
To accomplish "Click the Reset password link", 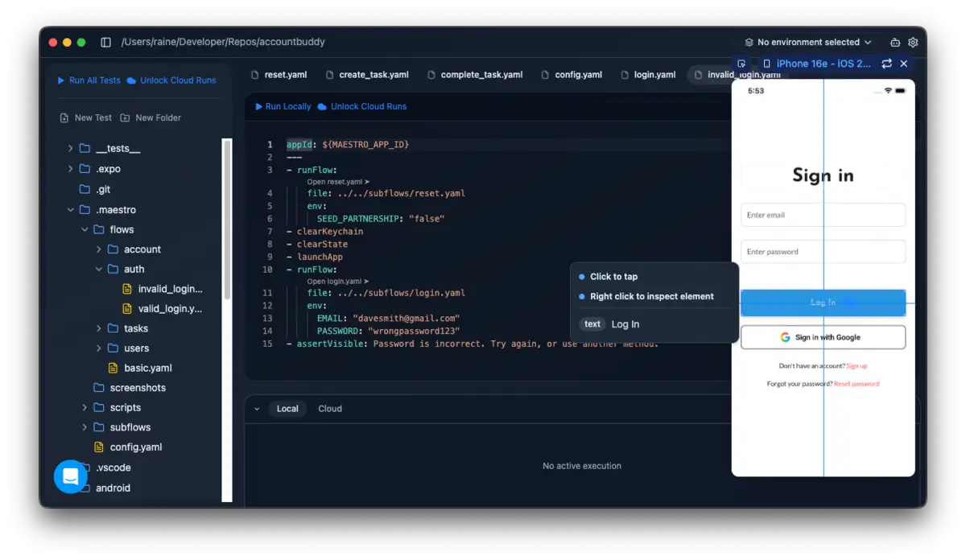I will point(857,384).
